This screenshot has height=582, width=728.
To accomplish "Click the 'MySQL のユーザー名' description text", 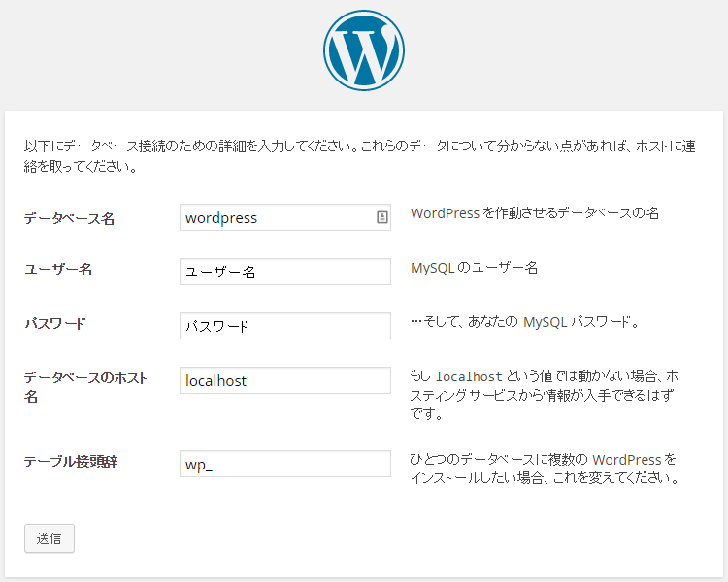I will (x=474, y=268).
